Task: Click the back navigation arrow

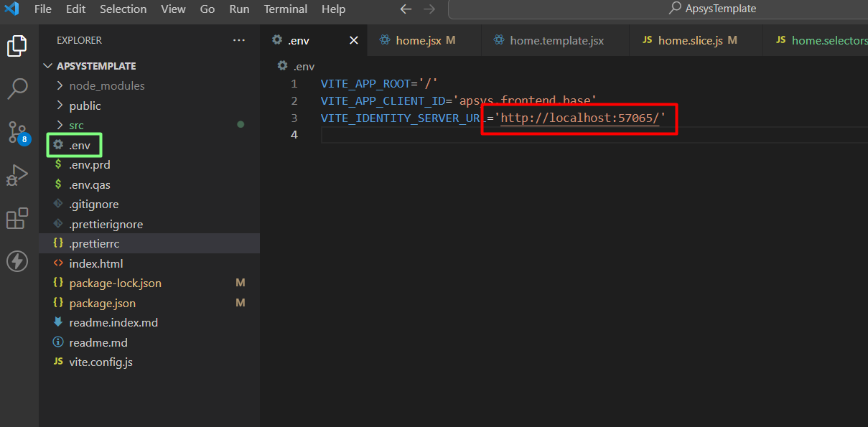Action: [406, 9]
